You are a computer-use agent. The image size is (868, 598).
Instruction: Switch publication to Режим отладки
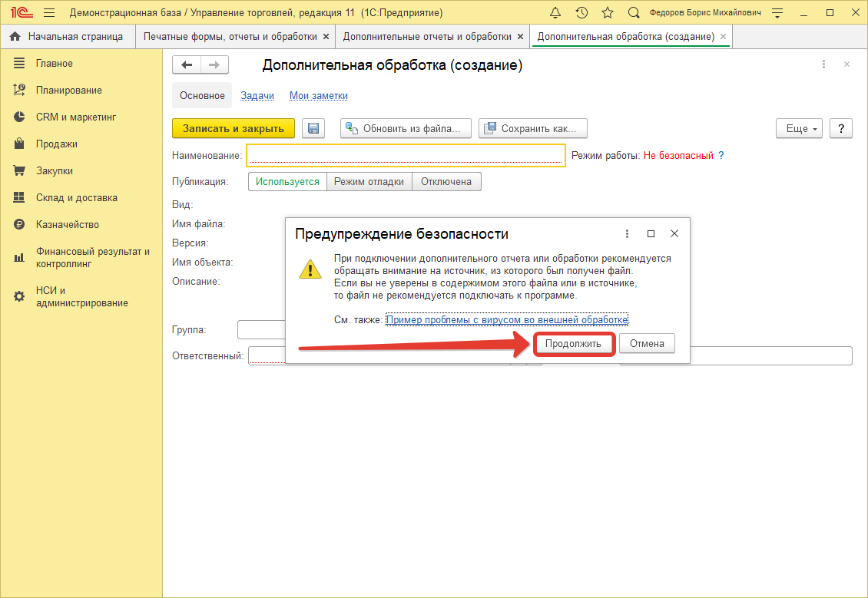[x=369, y=182]
